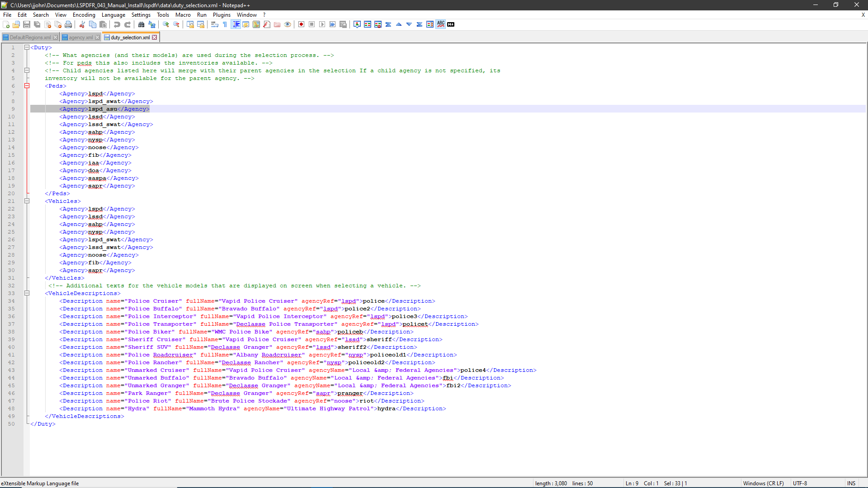This screenshot has width=868, height=488.
Task: Open the Plugins menu
Action: pyautogui.click(x=222, y=15)
